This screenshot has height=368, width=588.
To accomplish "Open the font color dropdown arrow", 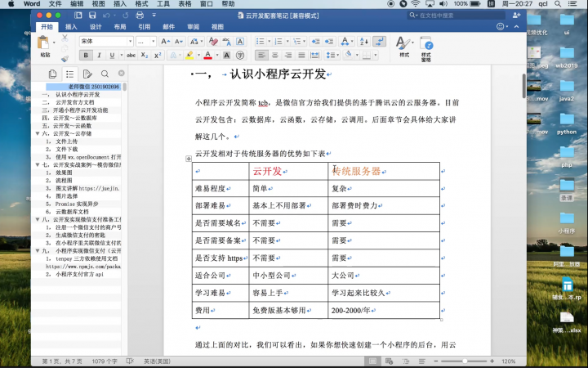I will [216, 56].
